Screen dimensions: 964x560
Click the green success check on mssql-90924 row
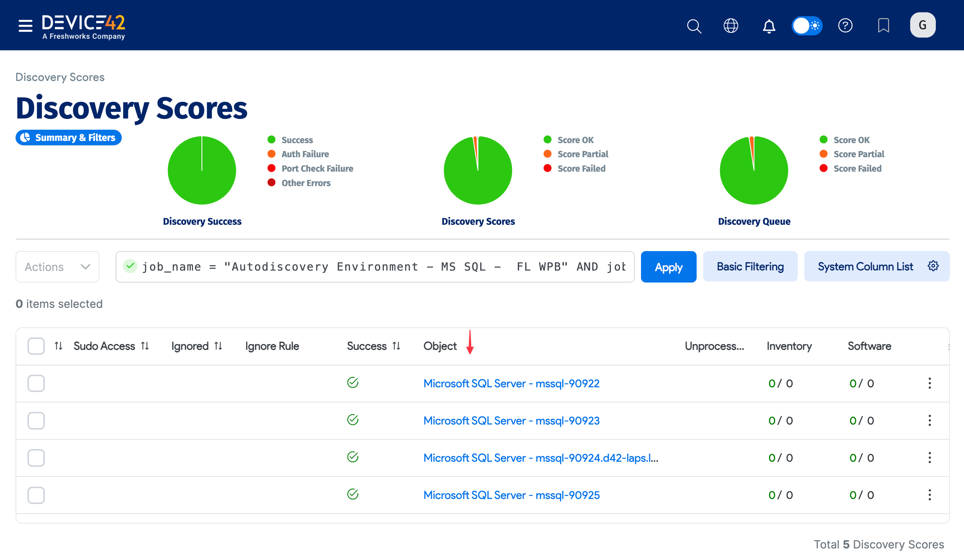pos(352,457)
